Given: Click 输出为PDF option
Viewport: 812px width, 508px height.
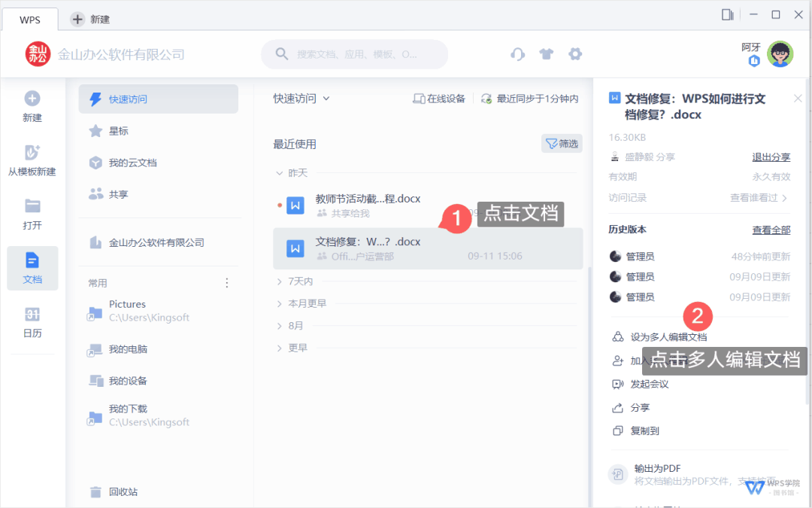Looking at the screenshot, I should pyautogui.click(x=699, y=474).
